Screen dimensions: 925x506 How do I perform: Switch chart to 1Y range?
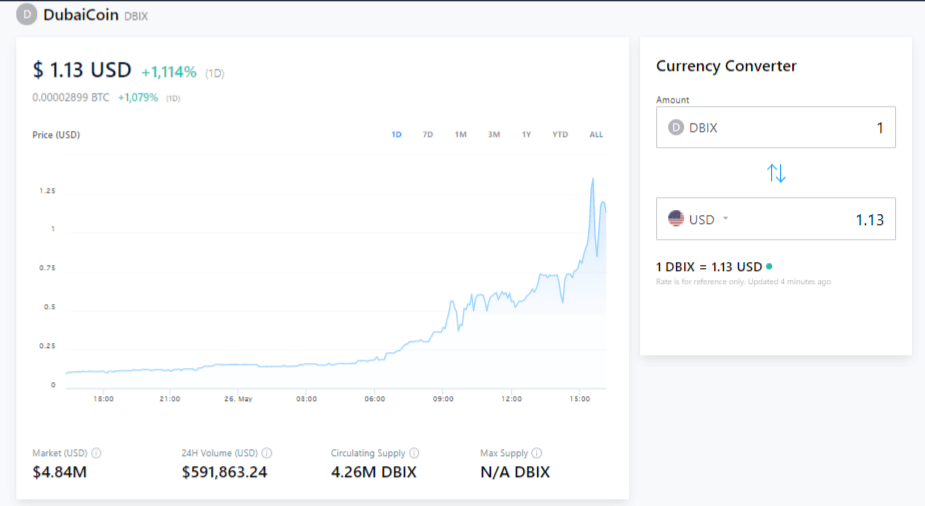(x=526, y=134)
